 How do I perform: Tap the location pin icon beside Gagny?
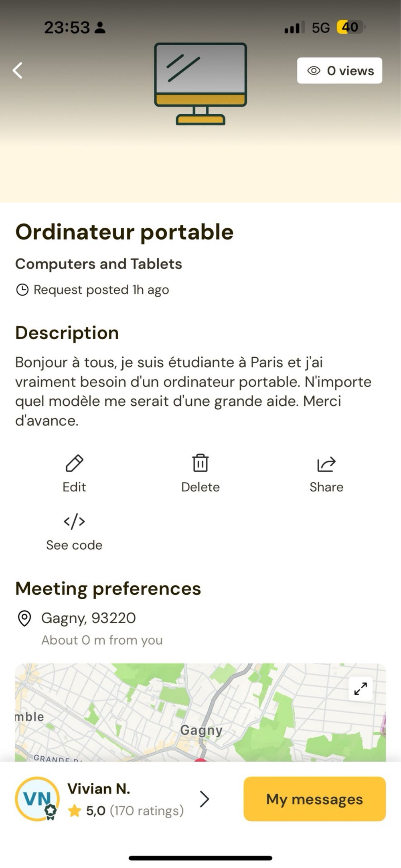click(24, 618)
